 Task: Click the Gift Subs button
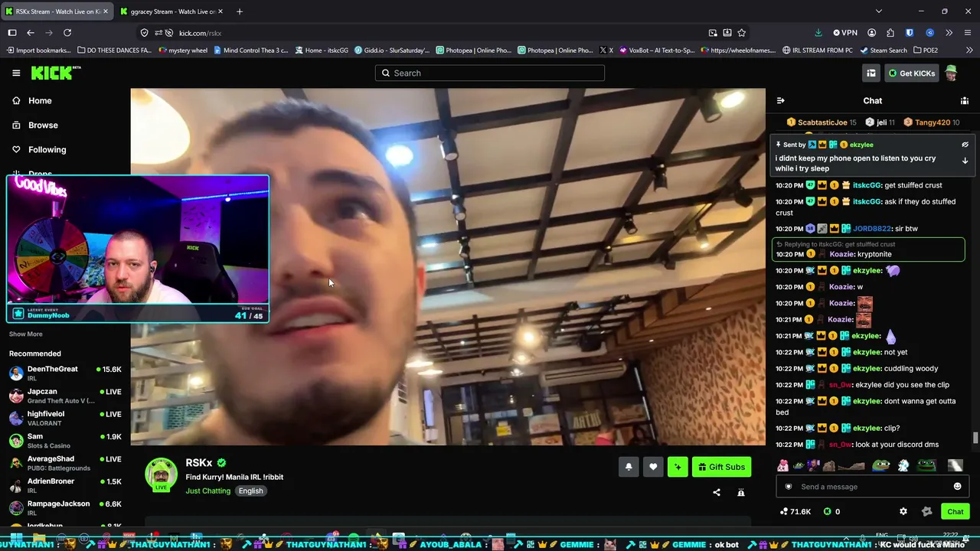pyautogui.click(x=721, y=467)
